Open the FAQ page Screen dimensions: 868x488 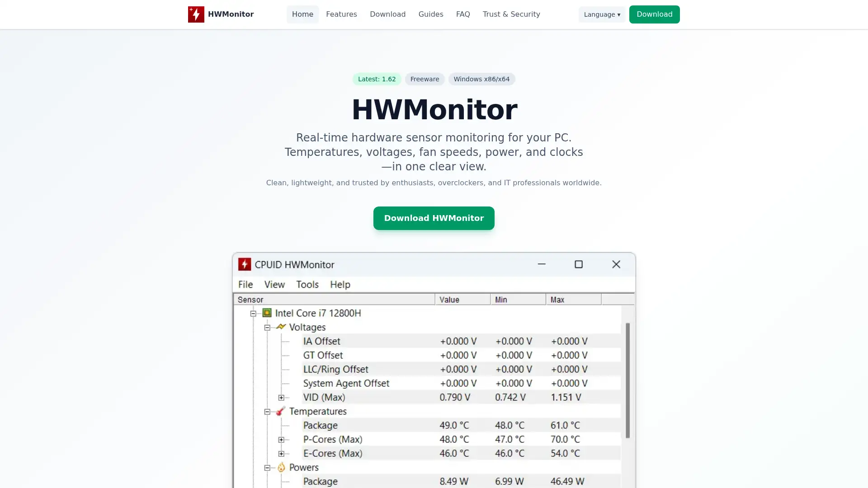(463, 14)
